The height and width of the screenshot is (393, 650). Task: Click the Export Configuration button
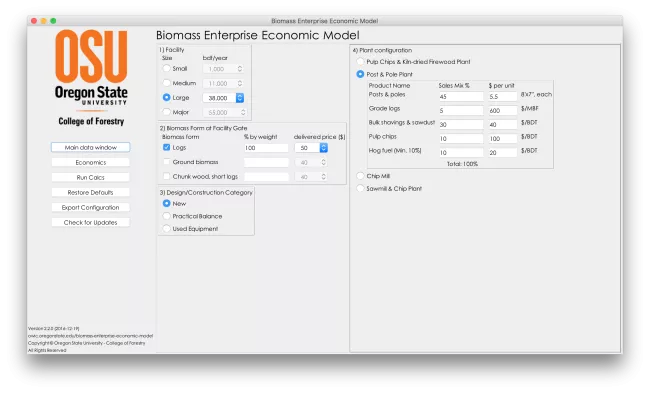click(x=90, y=207)
